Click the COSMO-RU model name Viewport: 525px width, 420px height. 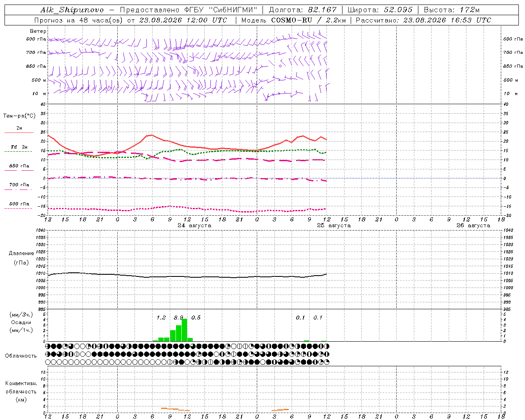292,20
